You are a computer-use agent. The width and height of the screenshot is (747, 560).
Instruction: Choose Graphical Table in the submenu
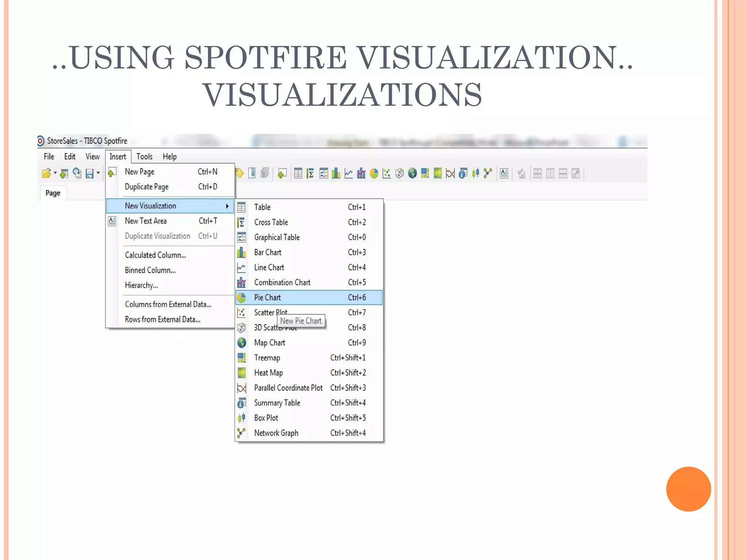309,237
